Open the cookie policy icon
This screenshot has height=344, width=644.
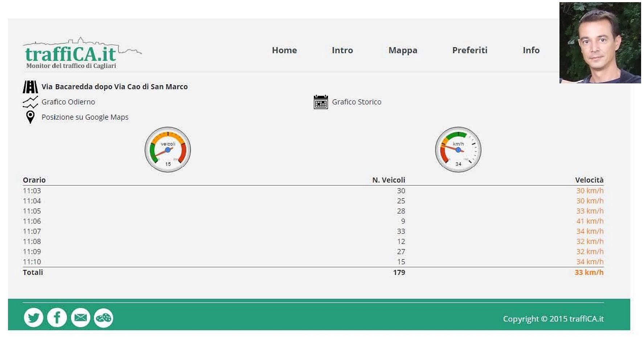[103, 318]
